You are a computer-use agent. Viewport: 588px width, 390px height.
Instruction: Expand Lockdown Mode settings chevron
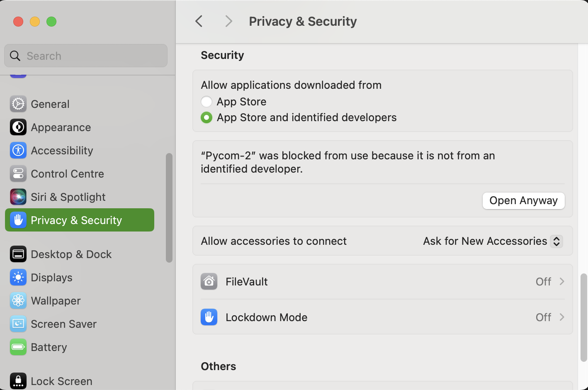[562, 317]
